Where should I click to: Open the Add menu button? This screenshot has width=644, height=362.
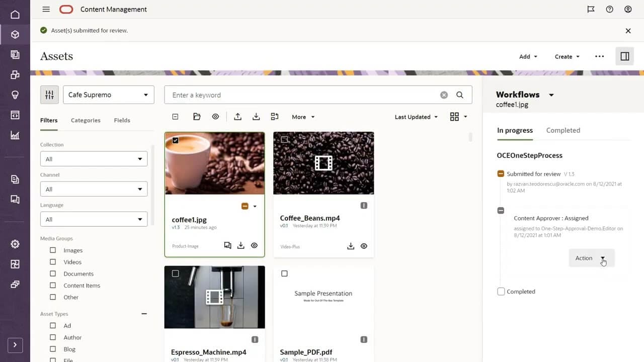pyautogui.click(x=528, y=56)
